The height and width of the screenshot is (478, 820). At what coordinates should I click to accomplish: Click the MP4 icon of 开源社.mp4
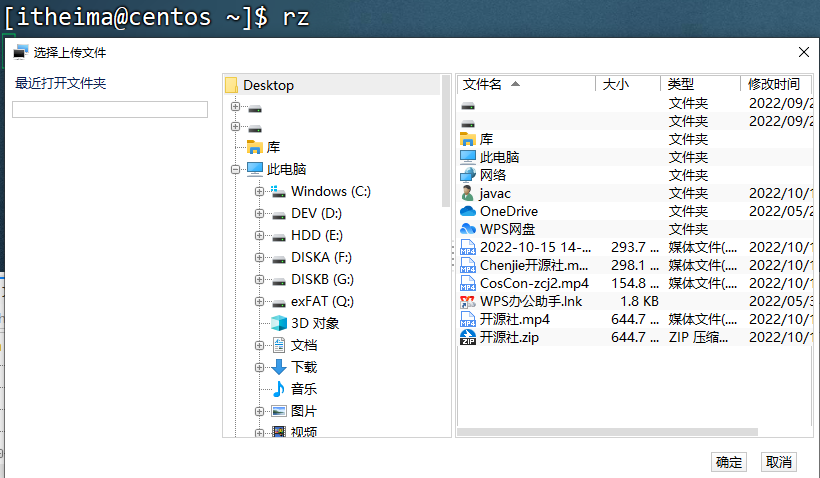468,319
